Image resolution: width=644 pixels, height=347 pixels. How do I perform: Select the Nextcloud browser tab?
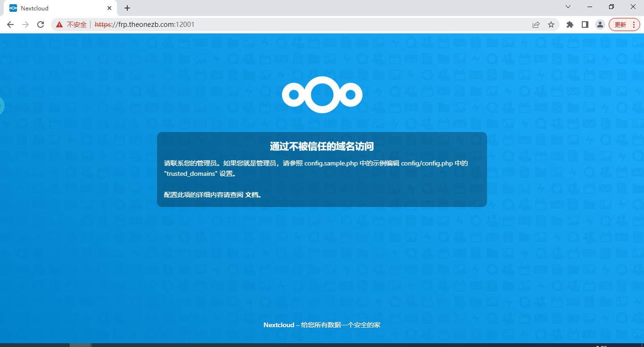60,8
